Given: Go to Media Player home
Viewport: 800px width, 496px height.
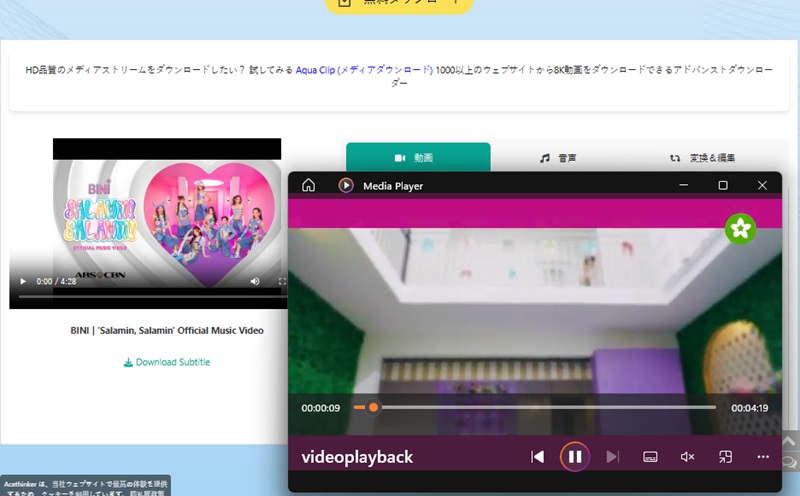Looking at the screenshot, I should 309,185.
